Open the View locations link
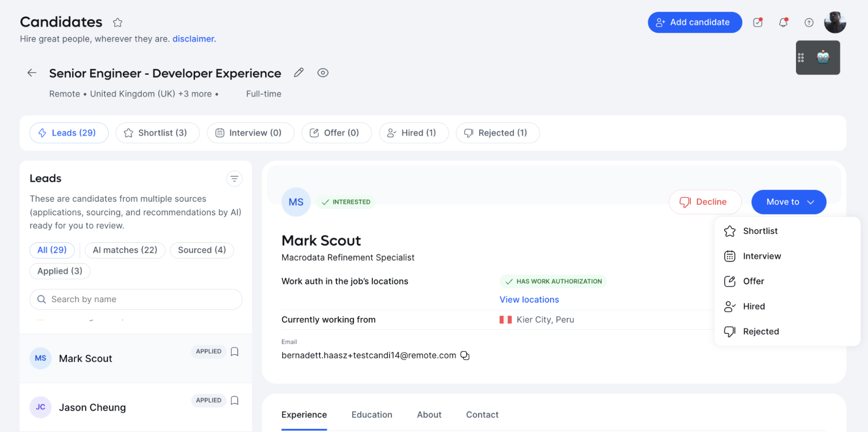Viewport: 868px width, 432px height. coord(529,299)
